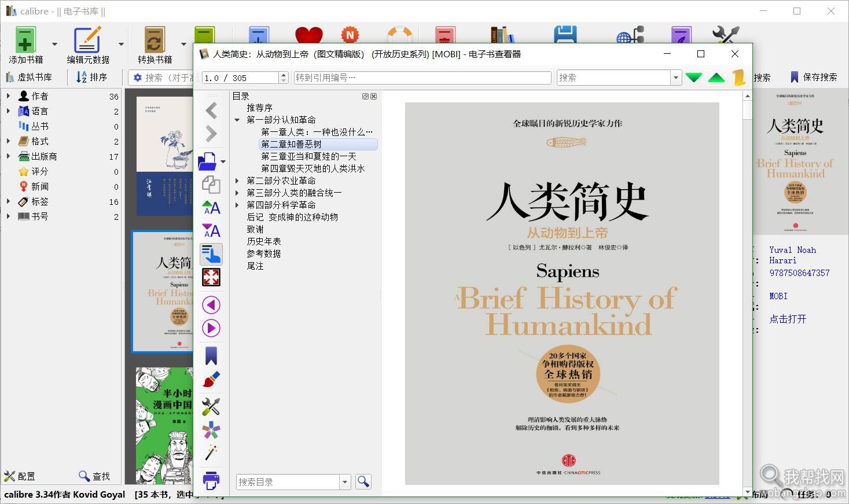Viewport: 849px width, 504px height.
Task: Go forward in the ebook viewer
Action: tap(211, 134)
